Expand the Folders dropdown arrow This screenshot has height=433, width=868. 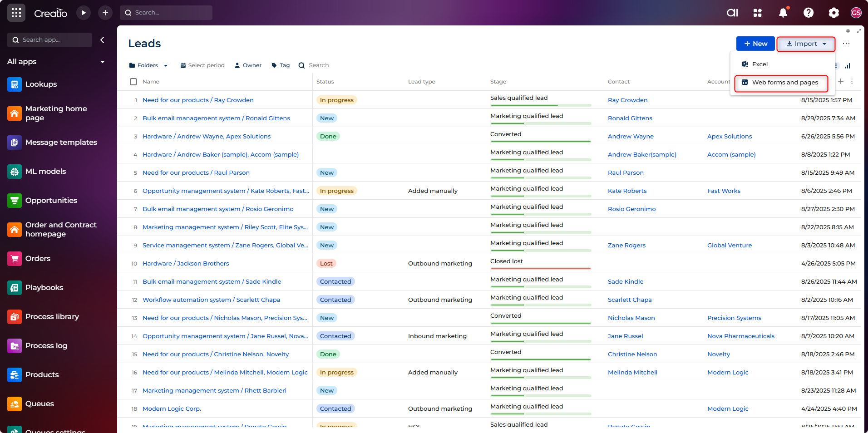166,65
